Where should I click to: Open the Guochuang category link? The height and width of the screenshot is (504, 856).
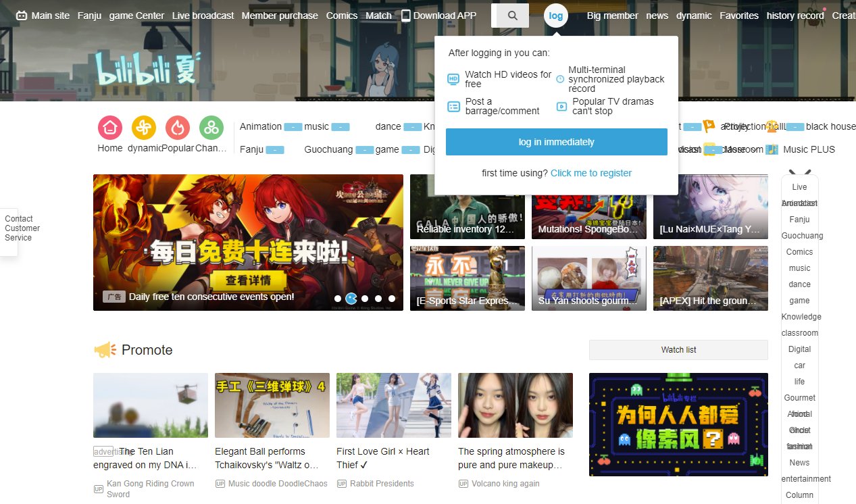coord(328,149)
